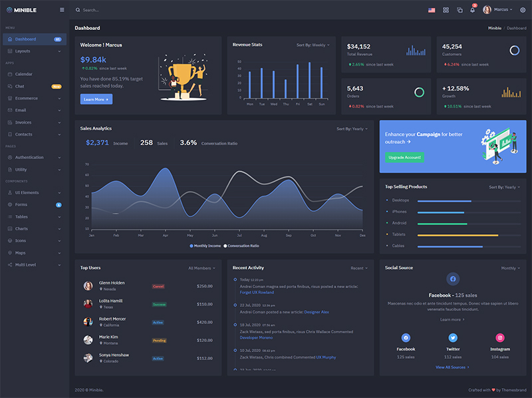Screen dimensions: 532x398
Task: Open the Marcus user profile dropdown
Action: click(x=499, y=10)
